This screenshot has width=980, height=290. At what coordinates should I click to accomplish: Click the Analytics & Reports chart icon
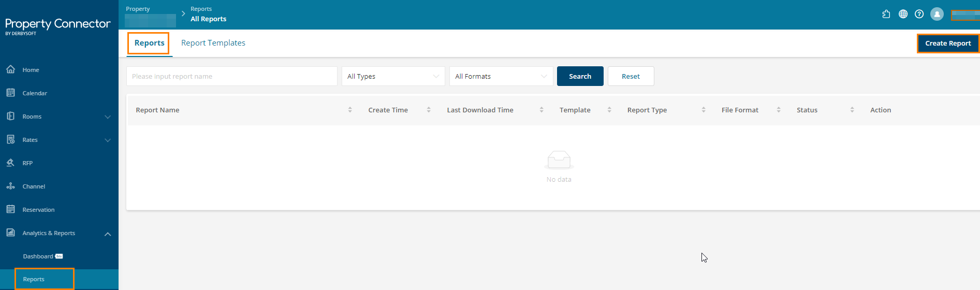[10, 233]
